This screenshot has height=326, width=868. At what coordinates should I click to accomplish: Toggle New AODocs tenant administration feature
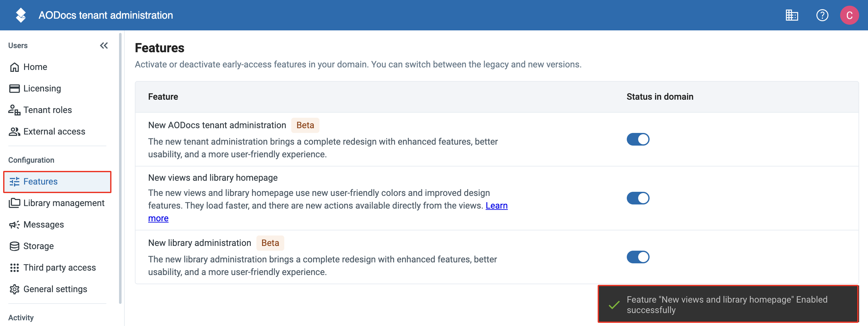(x=638, y=140)
